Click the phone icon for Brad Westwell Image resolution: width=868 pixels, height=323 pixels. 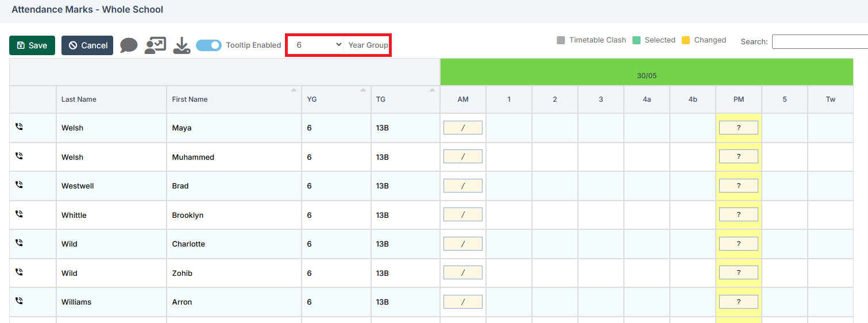(x=19, y=185)
